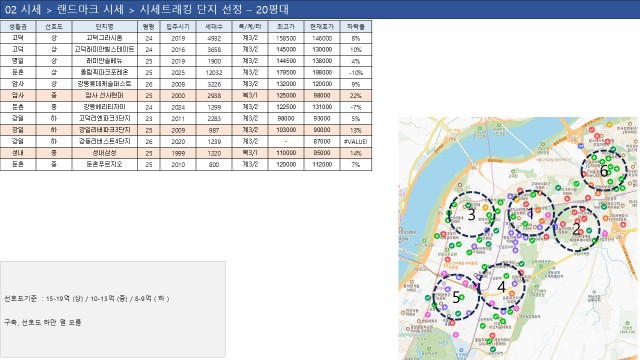This screenshot has width=640, height=360.
Task: Click the 87000 current asking price cell
Action: 322,141
